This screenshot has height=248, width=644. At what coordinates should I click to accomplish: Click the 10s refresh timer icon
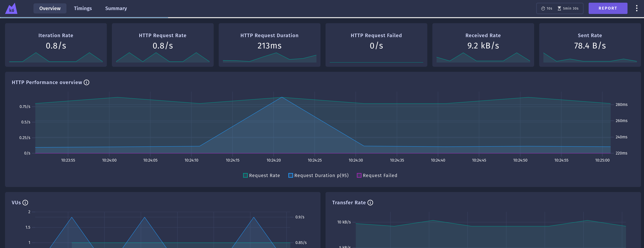(543, 9)
